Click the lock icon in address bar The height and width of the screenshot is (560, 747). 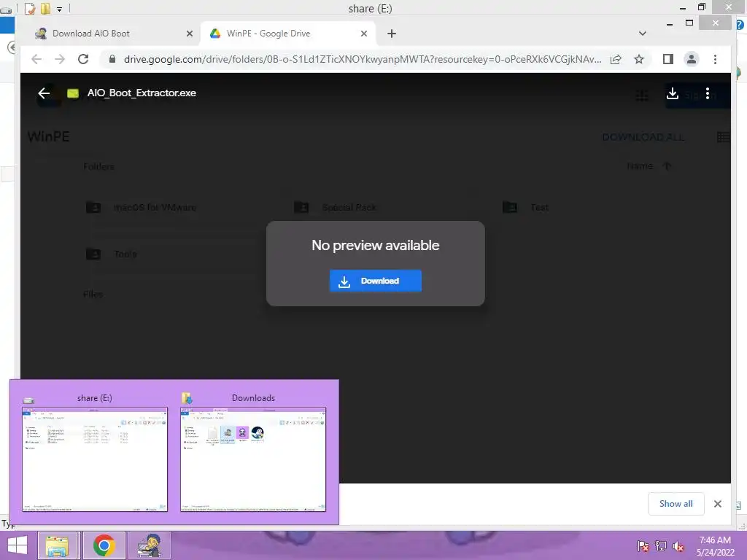tap(112, 59)
